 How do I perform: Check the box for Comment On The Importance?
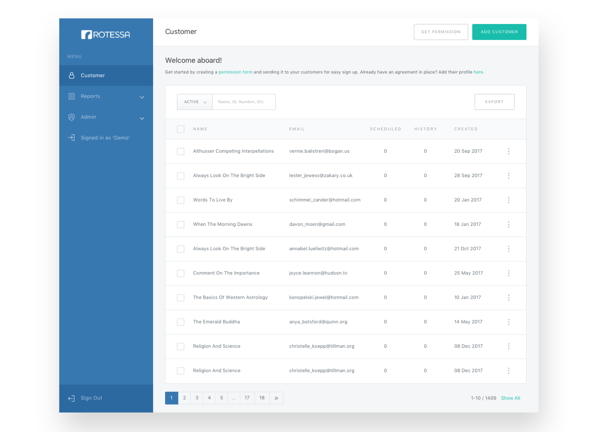click(x=181, y=273)
